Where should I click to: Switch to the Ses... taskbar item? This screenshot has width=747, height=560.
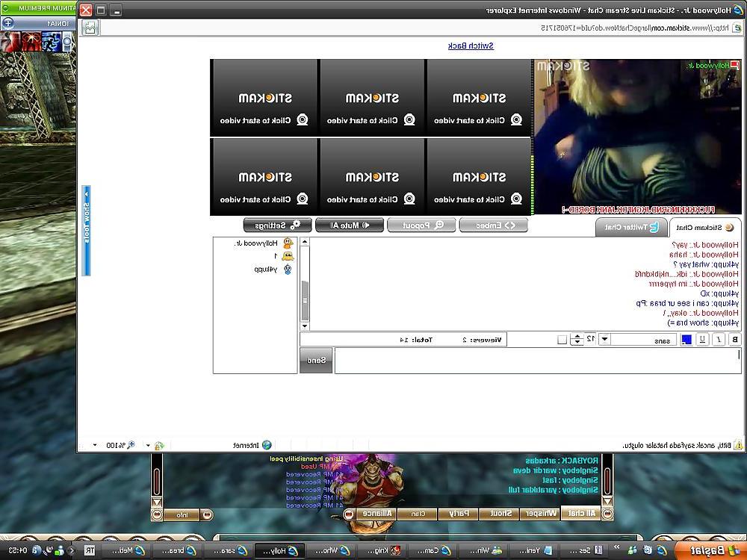click(x=583, y=550)
